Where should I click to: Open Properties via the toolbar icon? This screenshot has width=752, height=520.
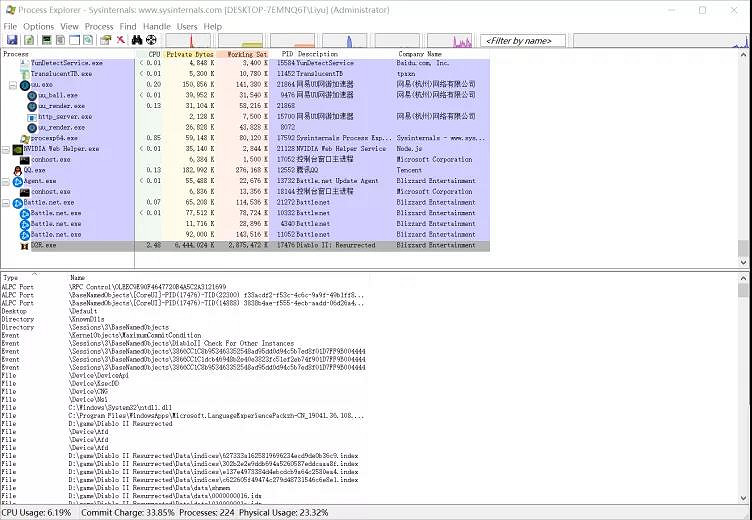pos(105,40)
